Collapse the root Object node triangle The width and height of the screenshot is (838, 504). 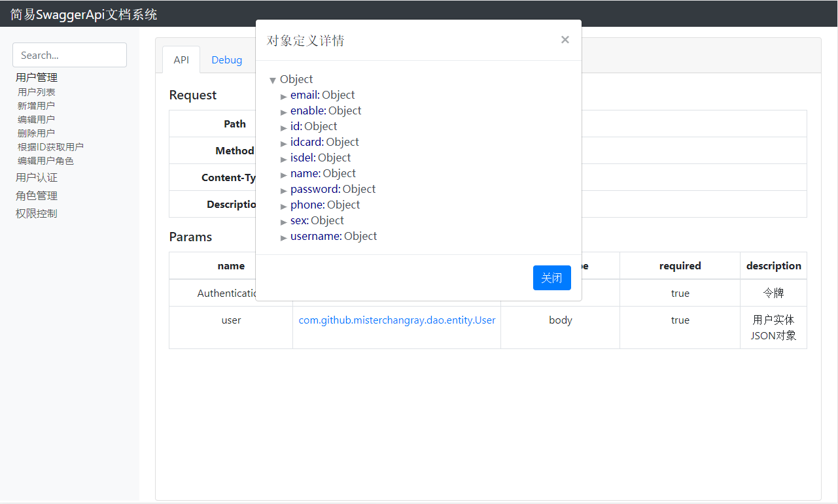[273, 80]
